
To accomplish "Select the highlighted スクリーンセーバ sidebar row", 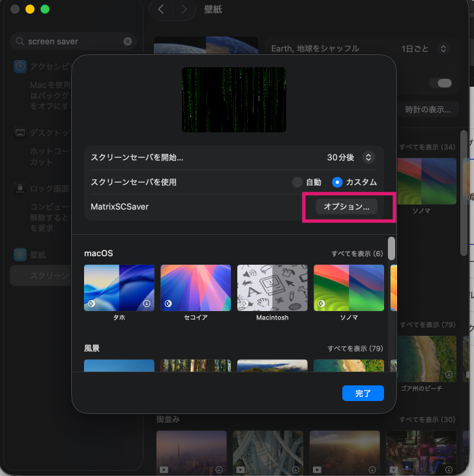I will pyautogui.click(x=40, y=276).
